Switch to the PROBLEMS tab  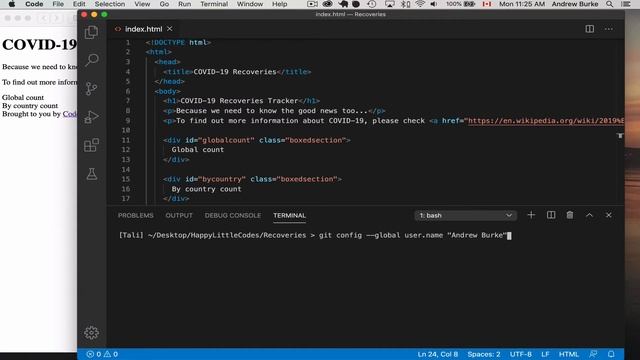[x=136, y=216]
